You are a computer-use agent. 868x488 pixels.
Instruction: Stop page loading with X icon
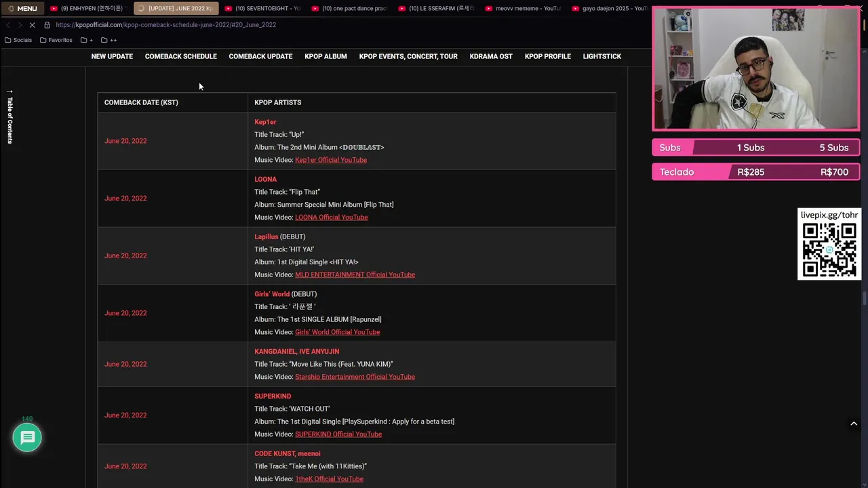click(32, 25)
